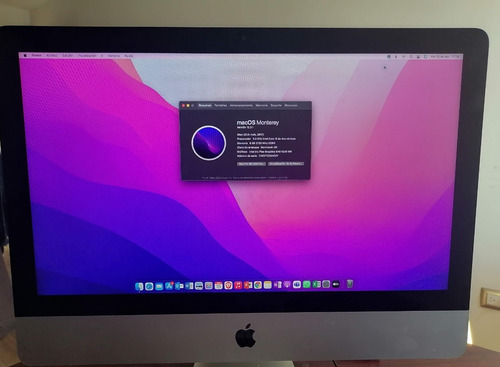The image size is (500, 367).
Task: Open the Visualización menu
Action: pyautogui.click(x=87, y=56)
